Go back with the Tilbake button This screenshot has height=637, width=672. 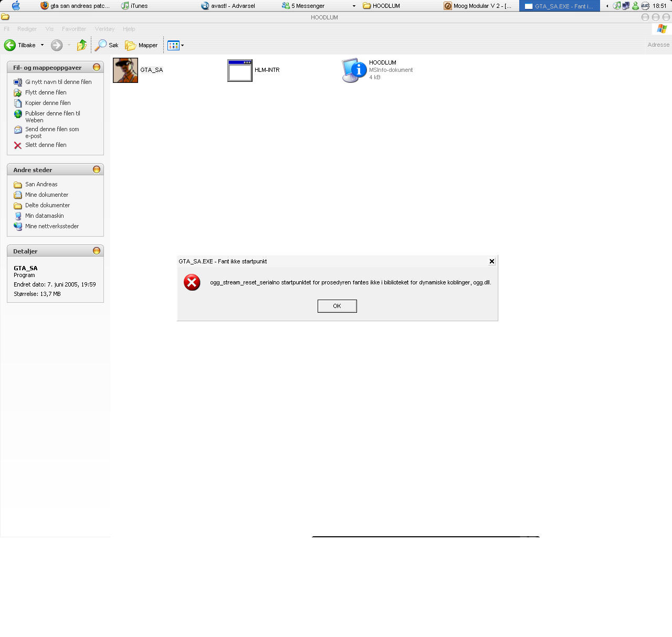coord(20,45)
